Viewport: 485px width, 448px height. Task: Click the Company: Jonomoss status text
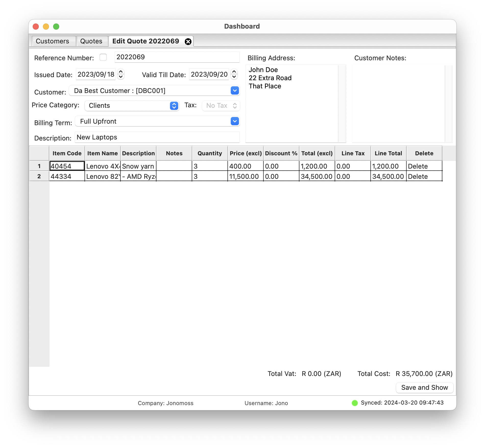pyautogui.click(x=166, y=403)
